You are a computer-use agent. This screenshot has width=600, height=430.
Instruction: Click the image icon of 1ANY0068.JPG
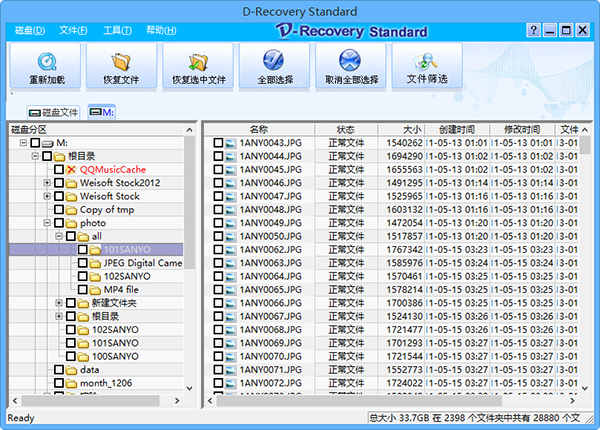(231, 330)
